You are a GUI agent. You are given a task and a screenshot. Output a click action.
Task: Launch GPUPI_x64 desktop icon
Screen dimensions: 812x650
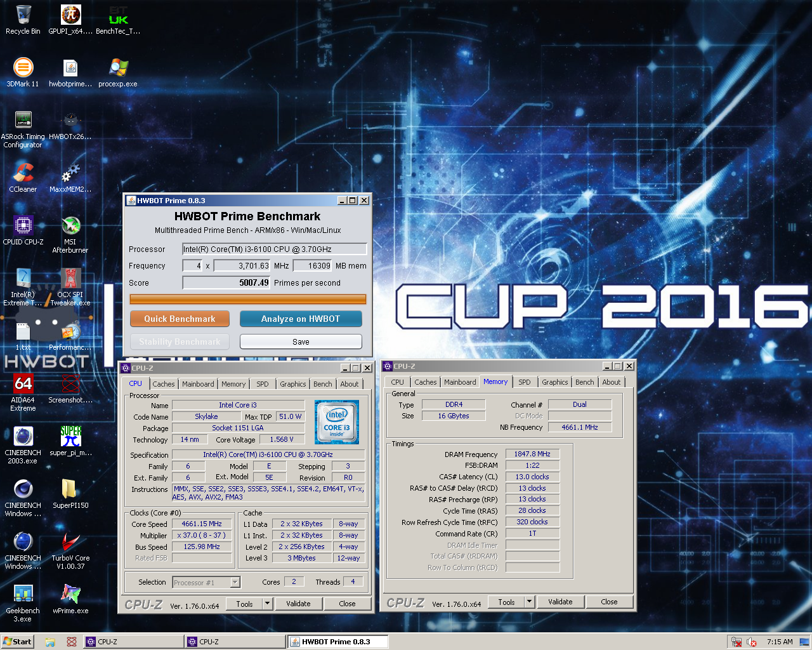point(70,19)
